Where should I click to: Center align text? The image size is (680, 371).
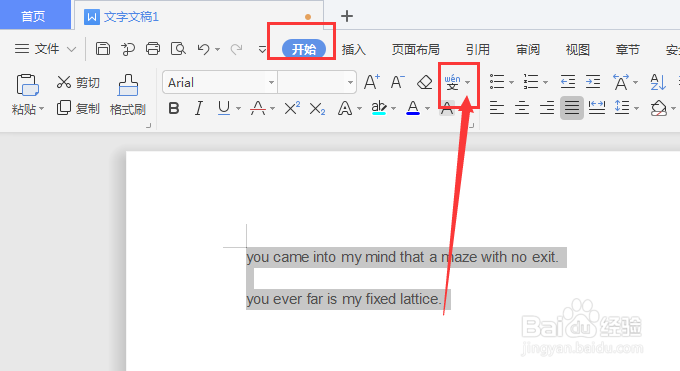click(x=522, y=108)
